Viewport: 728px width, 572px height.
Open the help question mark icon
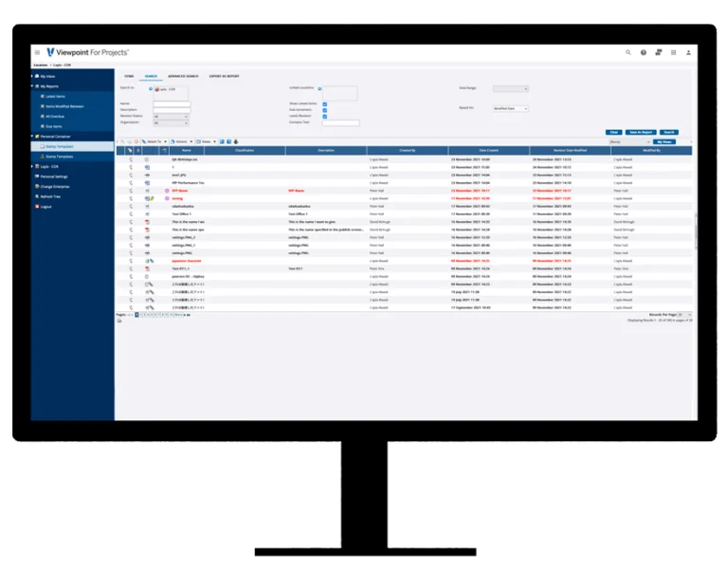pos(644,52)
